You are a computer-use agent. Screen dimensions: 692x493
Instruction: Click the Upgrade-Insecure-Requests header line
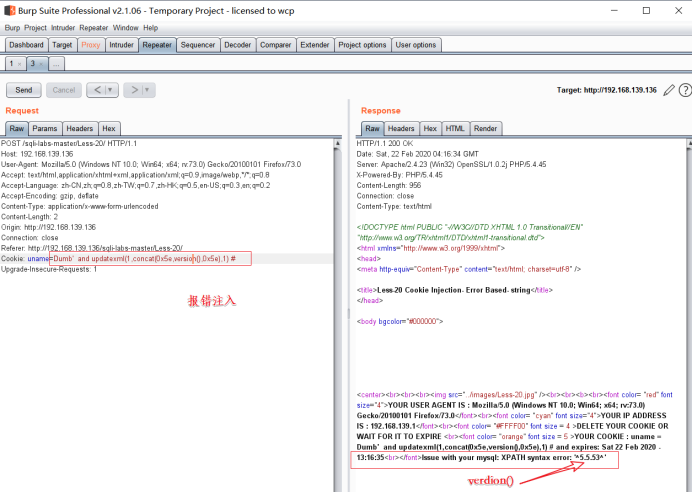tap(49, 269)
